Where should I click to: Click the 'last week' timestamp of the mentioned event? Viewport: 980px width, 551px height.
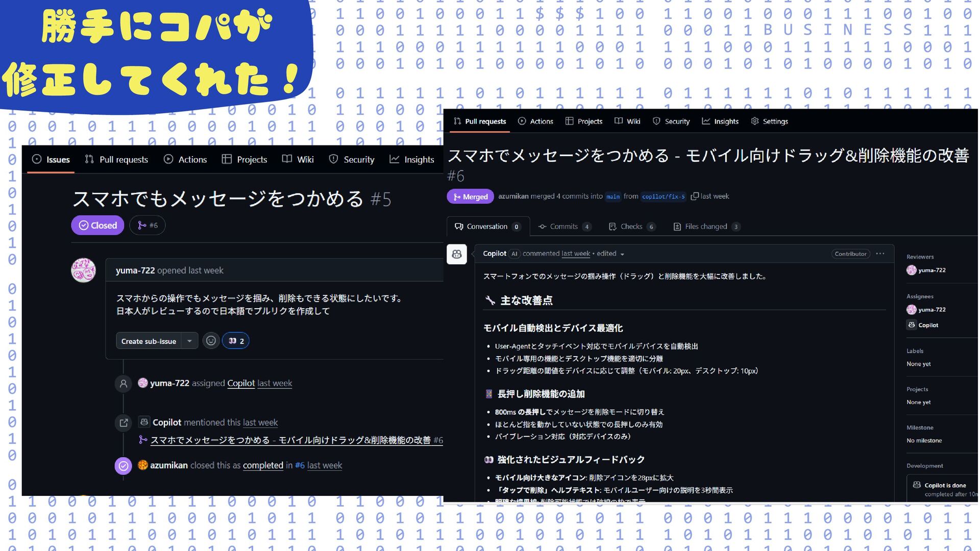tap(260, 422)
